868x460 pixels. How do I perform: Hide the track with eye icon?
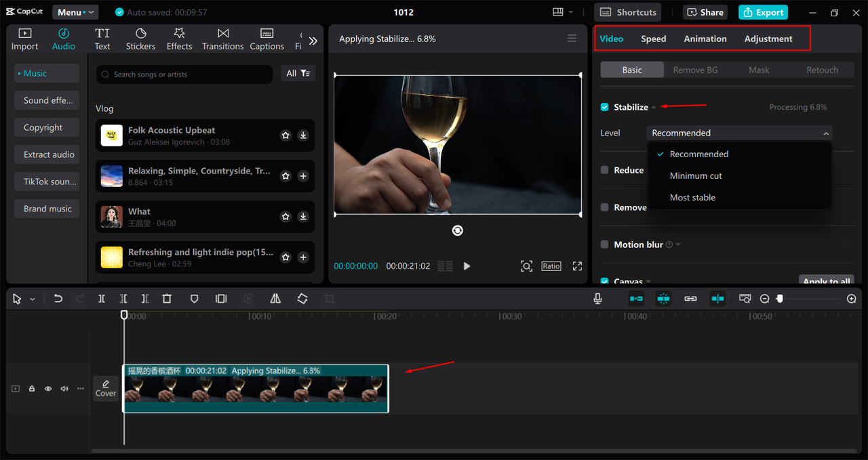[x=48, y=389]
